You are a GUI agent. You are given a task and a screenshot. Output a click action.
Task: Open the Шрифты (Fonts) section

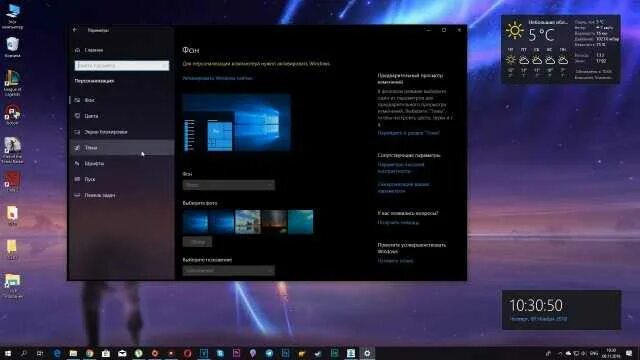[x=122, y=163]
